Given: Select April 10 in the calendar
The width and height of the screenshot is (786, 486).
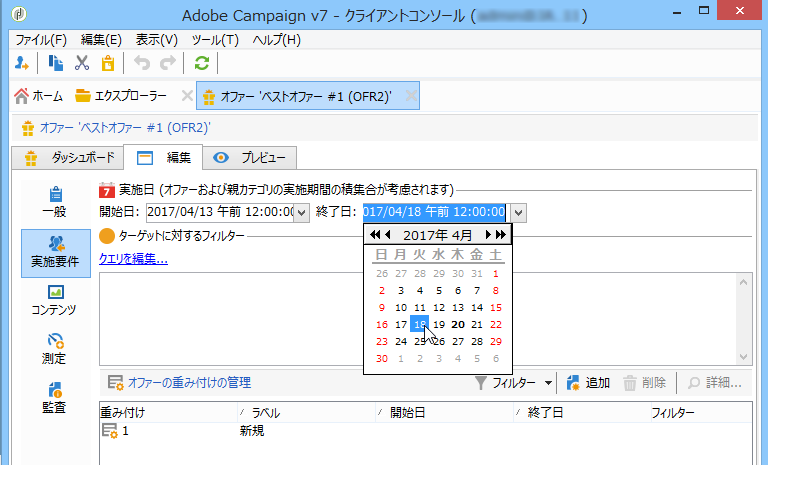Looking at the screenshot, I should tap(401, 308).
